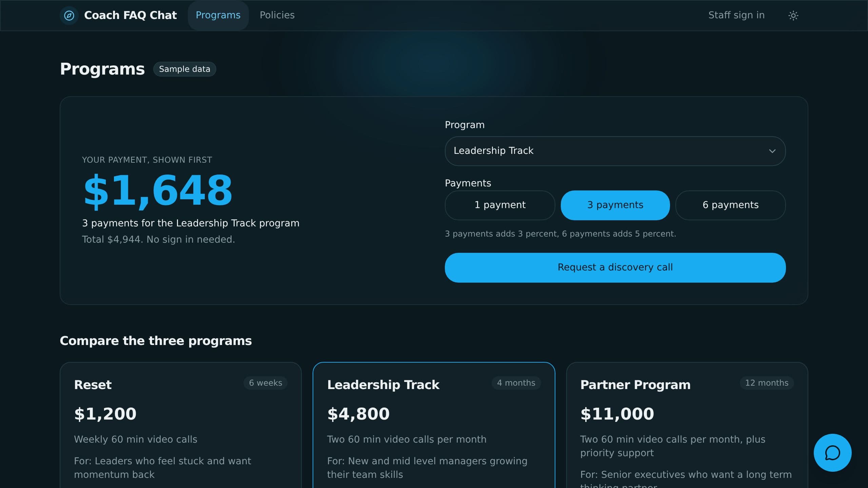This screenshot has height=488, width=868.
Task: Click the $1,648 payment amount
Action: pyautogui.click(x=158, y=190)
